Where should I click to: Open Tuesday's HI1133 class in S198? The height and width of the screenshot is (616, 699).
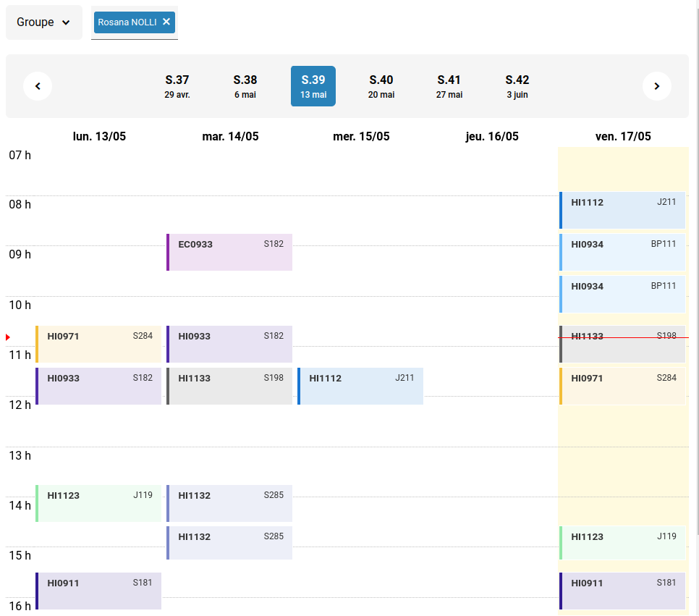[229, 386]
